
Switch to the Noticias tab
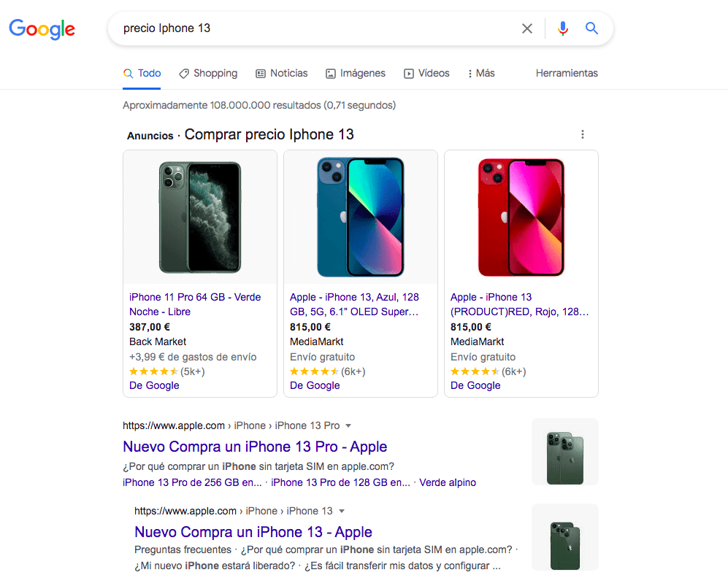[282, 73]
